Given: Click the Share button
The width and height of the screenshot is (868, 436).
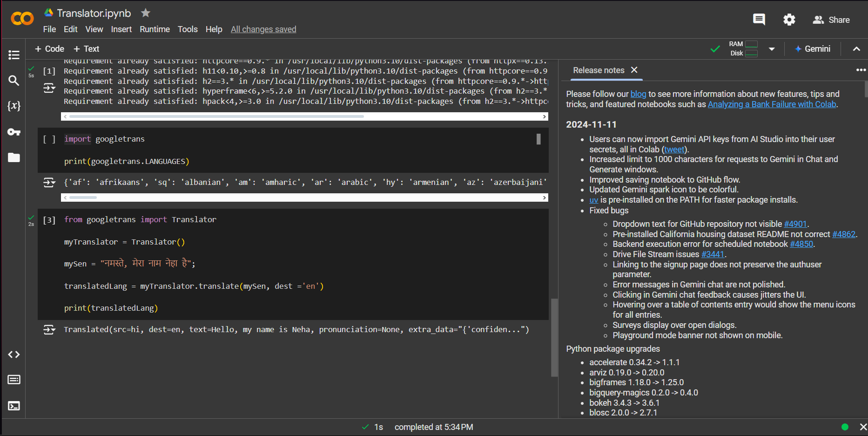Looking at the screenshot, I should pos(831,20).
